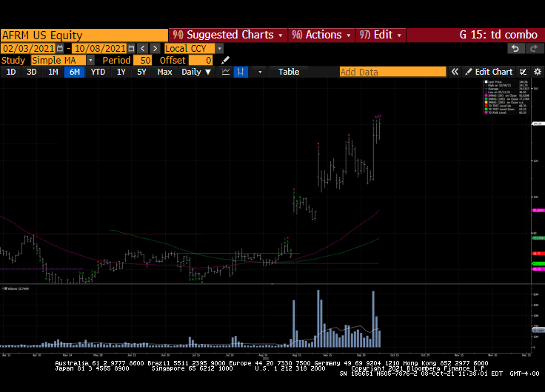Click Last Price white legend swatch

pos(487,82)
